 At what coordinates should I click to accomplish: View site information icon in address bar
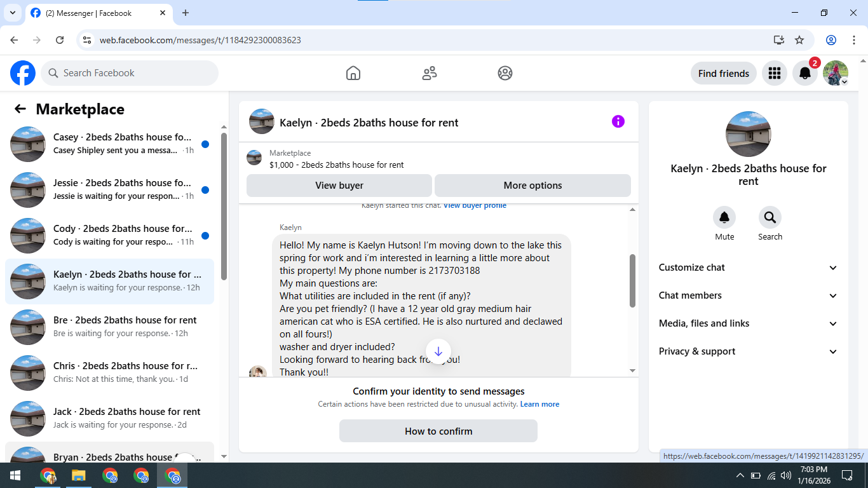[88, 40]
